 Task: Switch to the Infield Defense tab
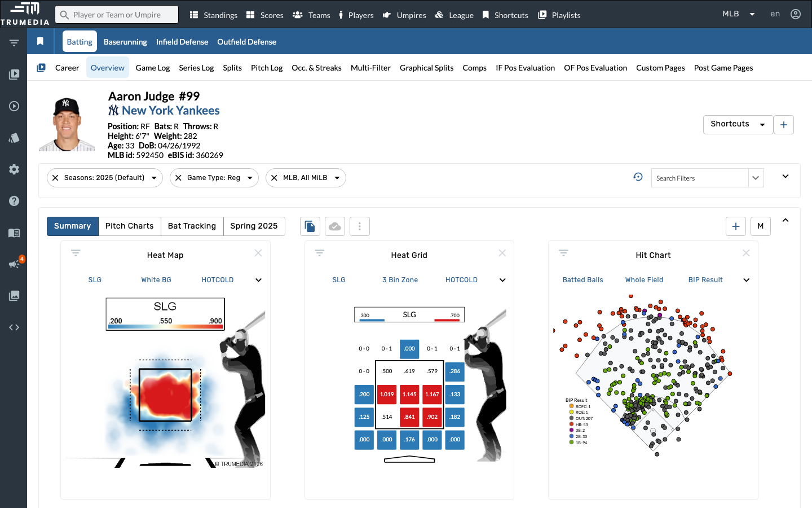(182, 42)
